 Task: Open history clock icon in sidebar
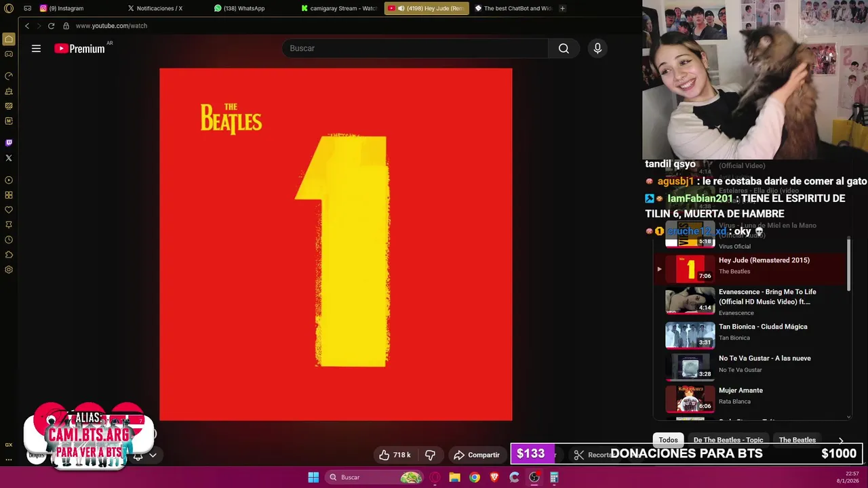pos(9,240)
